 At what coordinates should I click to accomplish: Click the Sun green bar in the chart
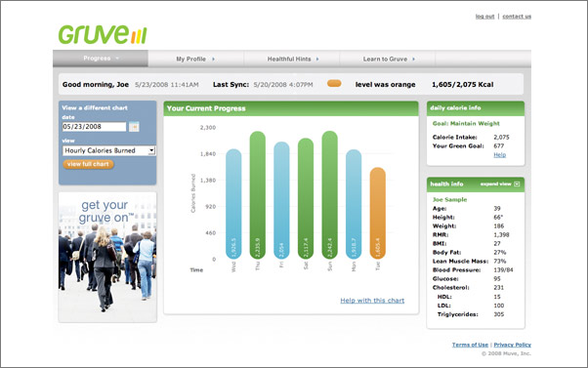click(x=329, y=195)
